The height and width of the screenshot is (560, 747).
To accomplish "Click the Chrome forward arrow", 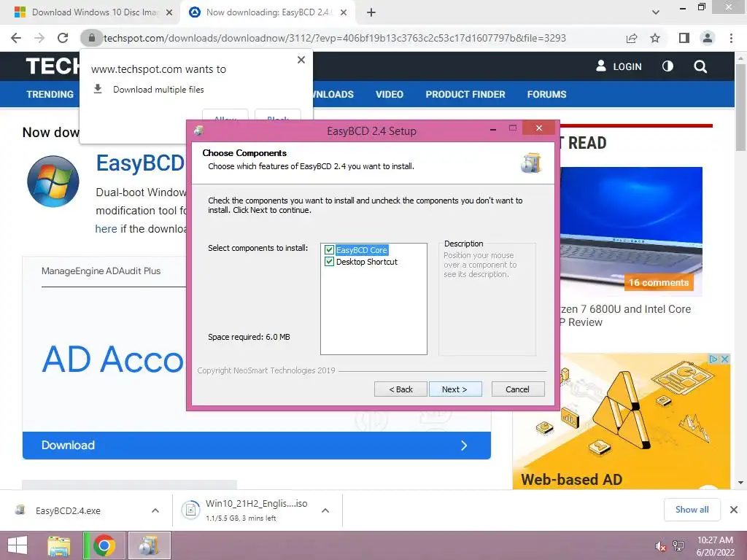I will coord(39,38).
